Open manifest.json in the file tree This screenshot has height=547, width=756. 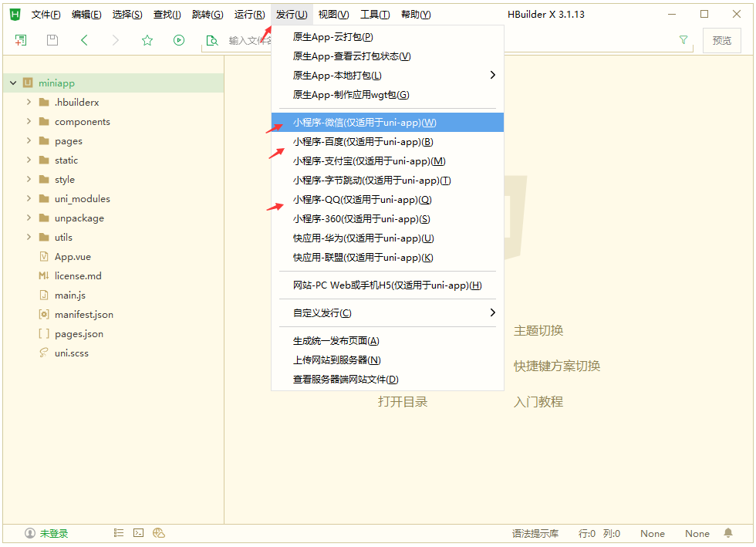coord(83,315)
